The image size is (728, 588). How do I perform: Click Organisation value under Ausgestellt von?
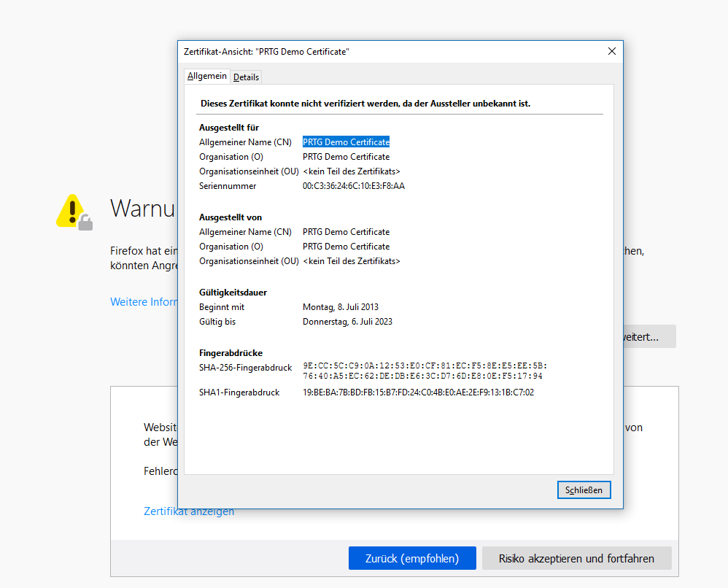(x=346, y=247)
